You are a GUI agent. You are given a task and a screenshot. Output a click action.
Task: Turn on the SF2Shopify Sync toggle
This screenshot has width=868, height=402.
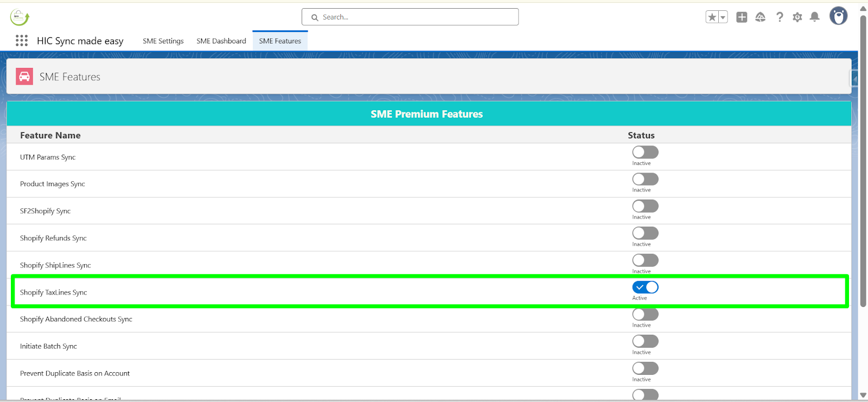click(645, 206)
